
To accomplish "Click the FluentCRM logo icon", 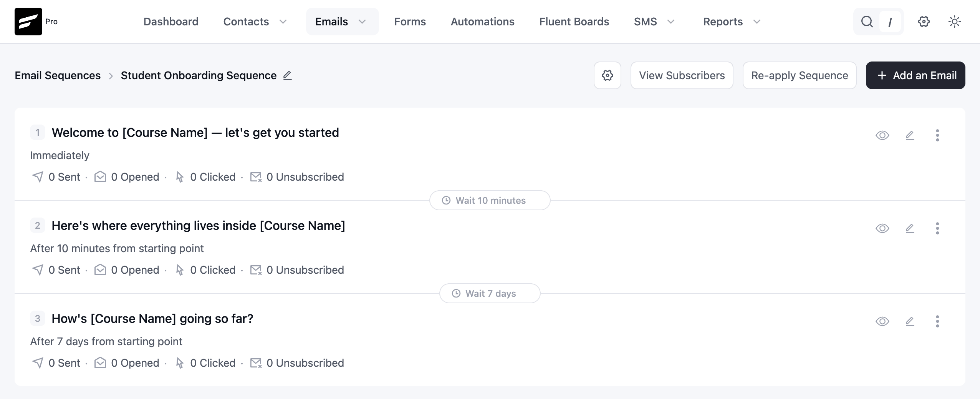I will pos(28,22).
